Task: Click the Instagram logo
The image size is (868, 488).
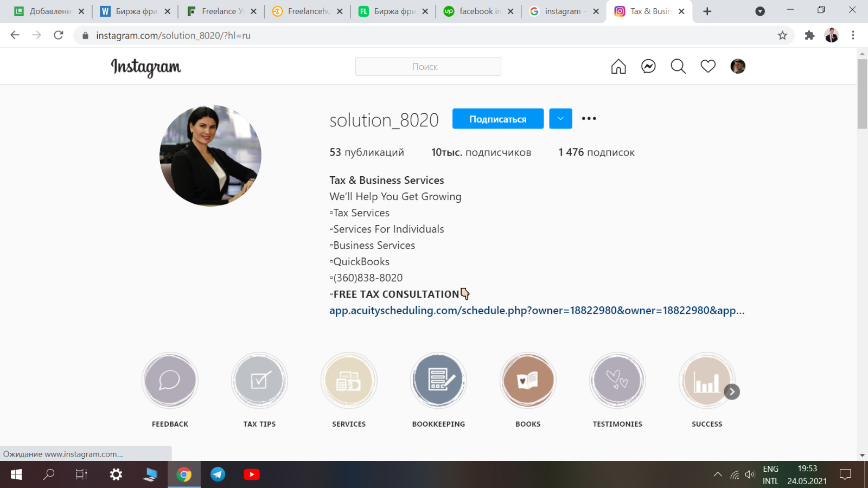Action: 146,67
